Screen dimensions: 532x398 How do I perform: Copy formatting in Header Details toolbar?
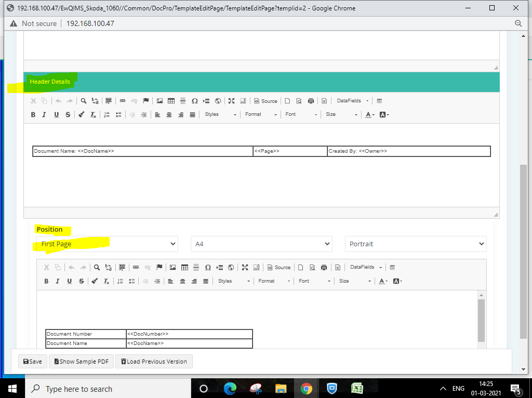pos(82,114)
